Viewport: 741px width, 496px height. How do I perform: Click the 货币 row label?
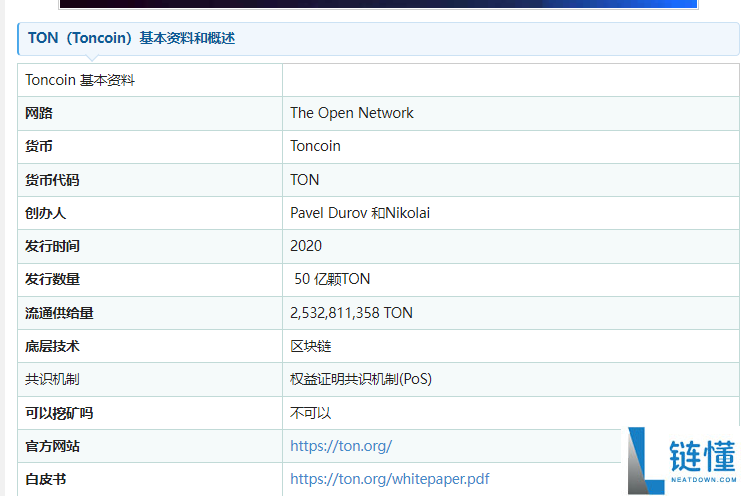click(39, 146)
